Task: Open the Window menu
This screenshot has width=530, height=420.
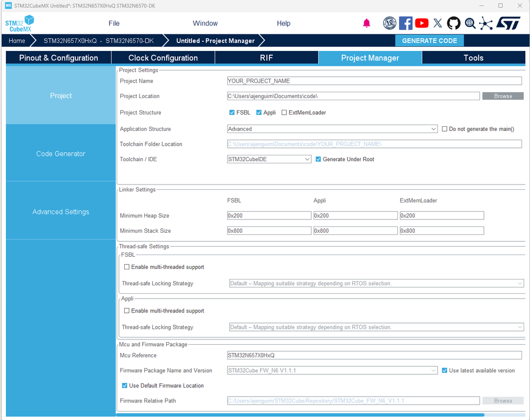Action: (x=205, y=23)
